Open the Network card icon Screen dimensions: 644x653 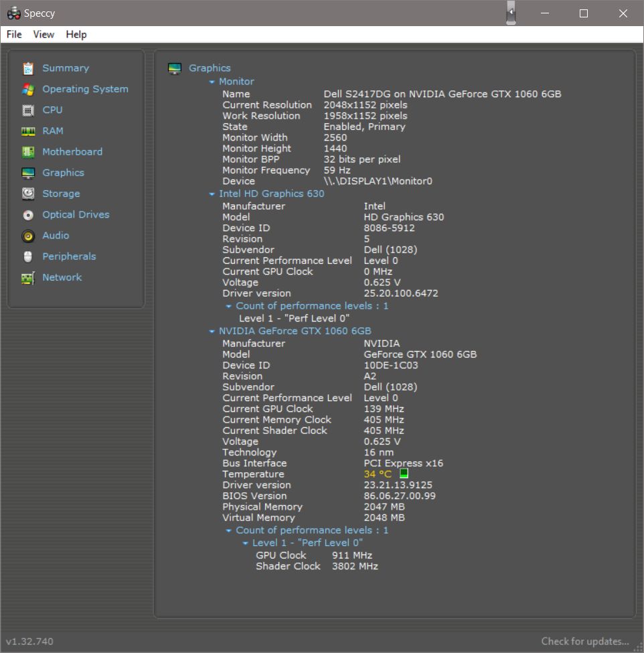coord(28,278)
